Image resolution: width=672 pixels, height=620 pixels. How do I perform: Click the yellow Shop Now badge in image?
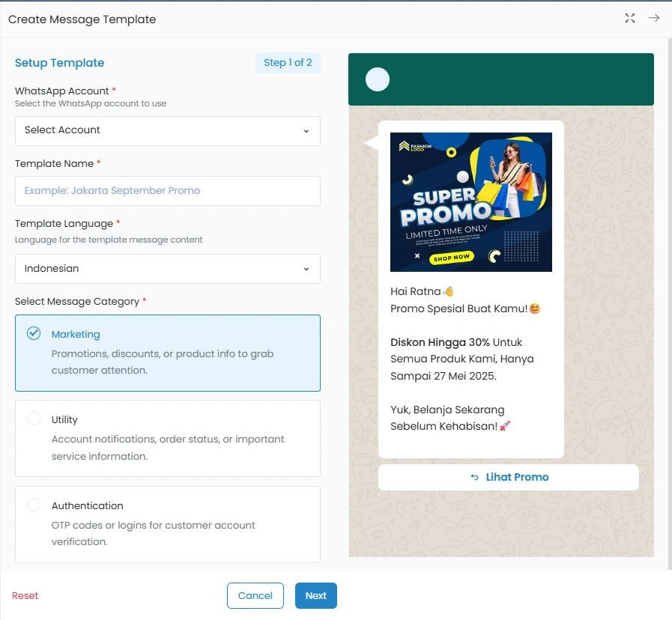(x=451, y=258)
